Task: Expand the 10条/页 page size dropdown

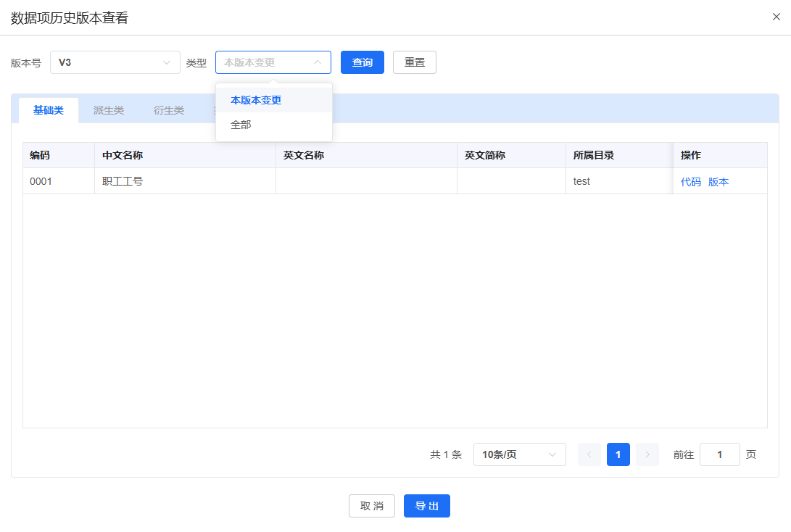Action: 520,454
